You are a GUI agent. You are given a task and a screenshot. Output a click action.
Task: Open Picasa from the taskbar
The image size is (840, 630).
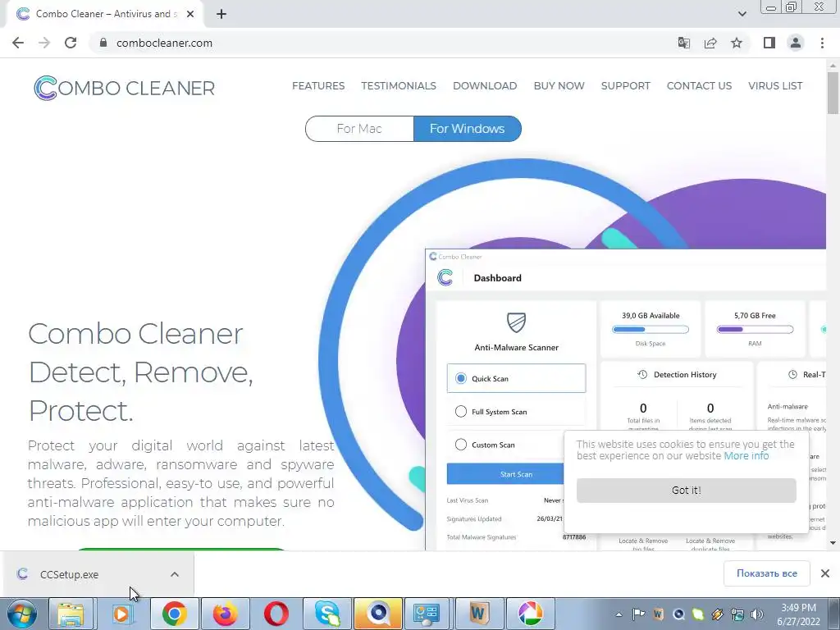530,614
